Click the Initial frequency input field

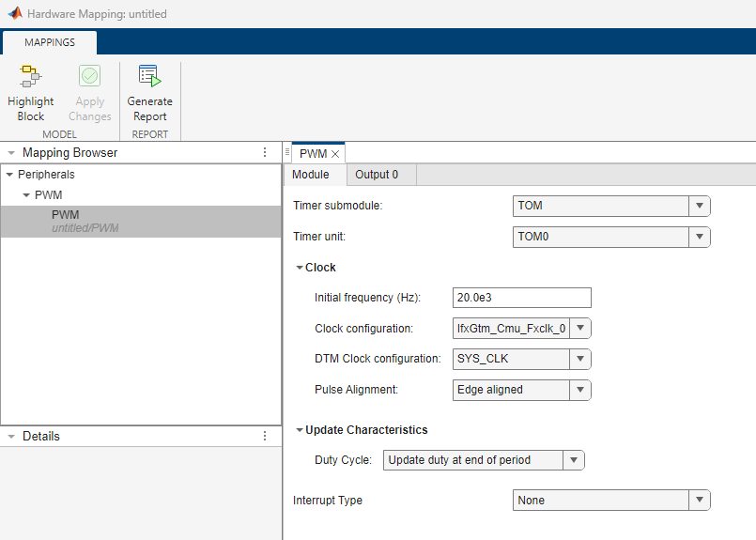tap(521, 298)
